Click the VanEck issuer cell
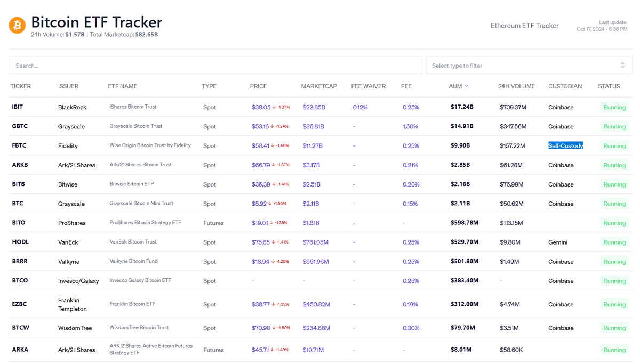 [68, 242]
